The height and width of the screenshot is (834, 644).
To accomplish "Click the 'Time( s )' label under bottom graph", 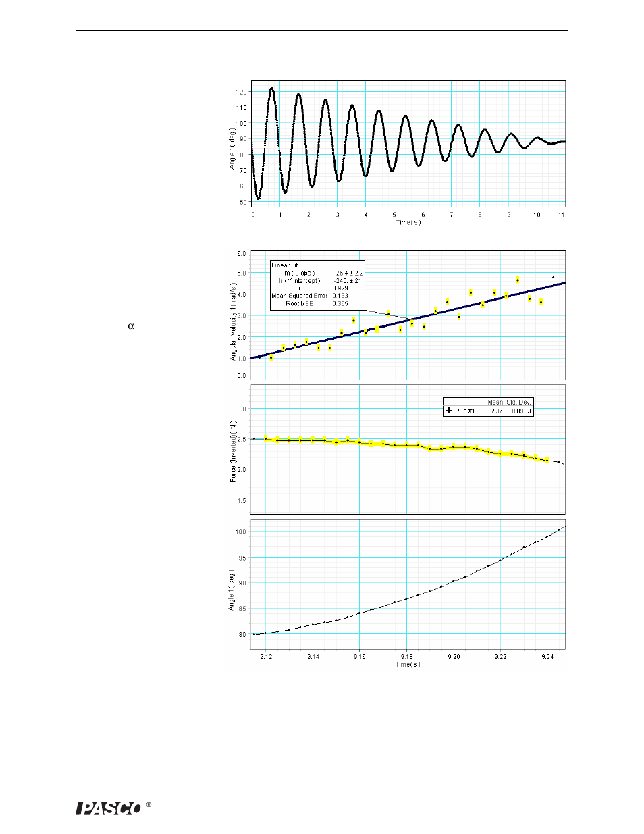I will tap(408, 664).
